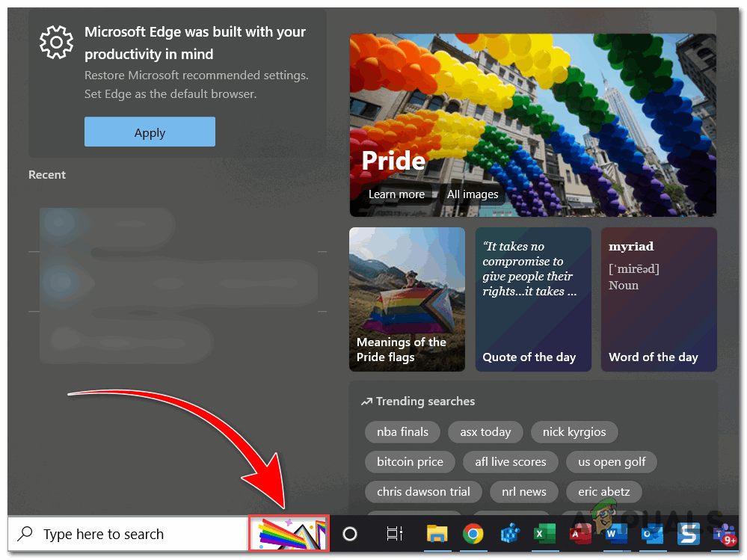Open Microsoft Word from the taskbar
The width and height of the screenshot is (747, 560).
615,534
